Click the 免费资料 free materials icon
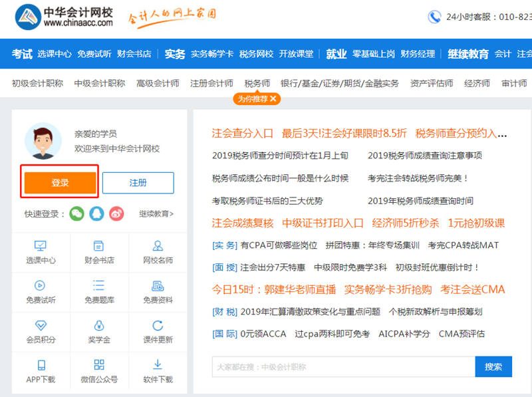Image resolution: width=532 pixels, height=397 pixels. [158, 290]
